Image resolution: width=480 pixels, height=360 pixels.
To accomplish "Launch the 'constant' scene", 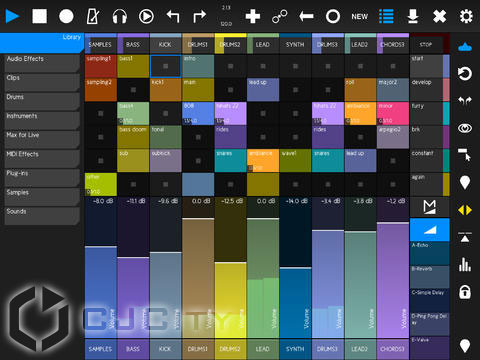I will (x=430, y=161).
